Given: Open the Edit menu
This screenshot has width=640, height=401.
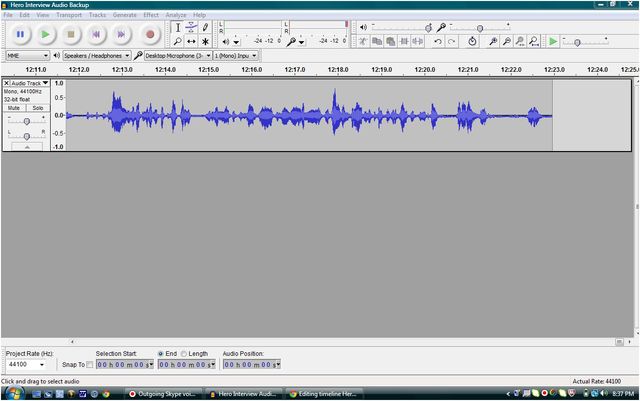Looking at the screenshot, I should 24,15.
